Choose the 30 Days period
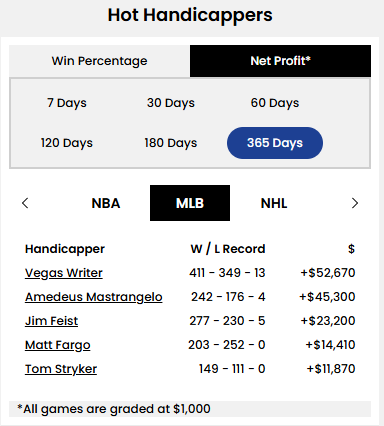Viewport: 384px width, 426px height. pos(171,103)
